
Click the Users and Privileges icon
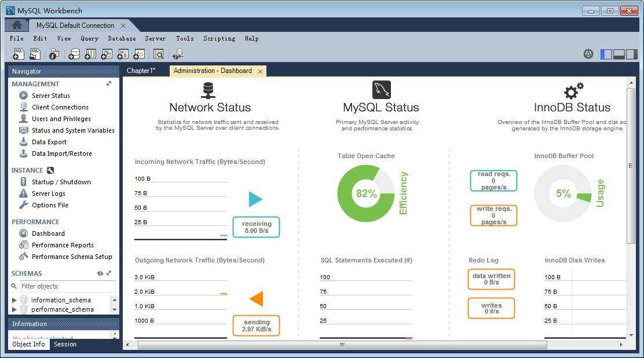23,118
